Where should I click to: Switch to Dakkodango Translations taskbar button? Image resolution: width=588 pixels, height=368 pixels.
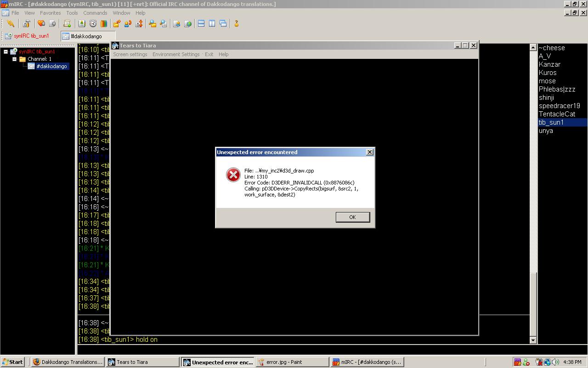coord(68,362)
